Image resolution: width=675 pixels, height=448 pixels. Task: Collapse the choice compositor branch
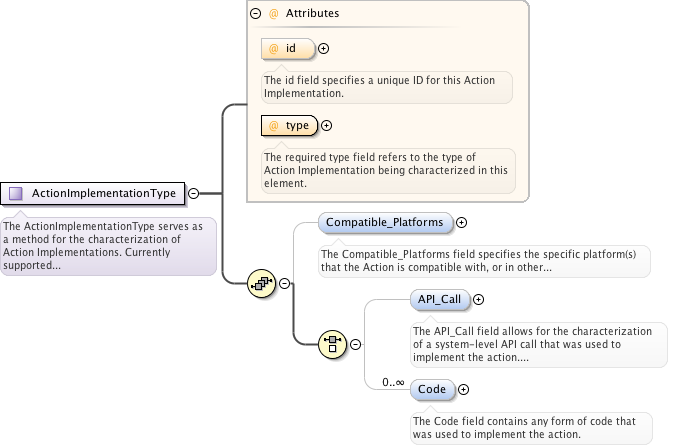pyautogui.click(x=356, y=344)
